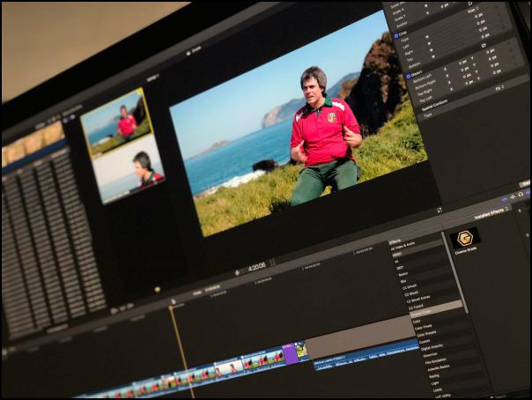Select the Color effects category
Screen dimensions: 532x400
point(417,321)
